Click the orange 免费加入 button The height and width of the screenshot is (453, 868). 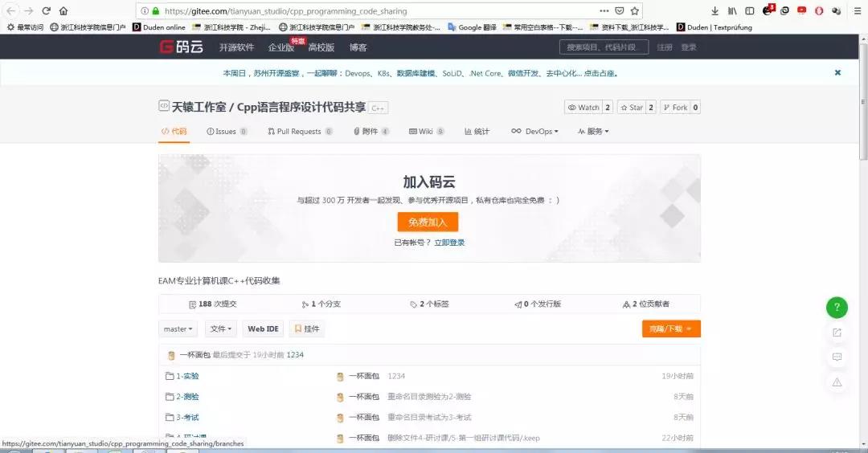(x=428, y=222)
